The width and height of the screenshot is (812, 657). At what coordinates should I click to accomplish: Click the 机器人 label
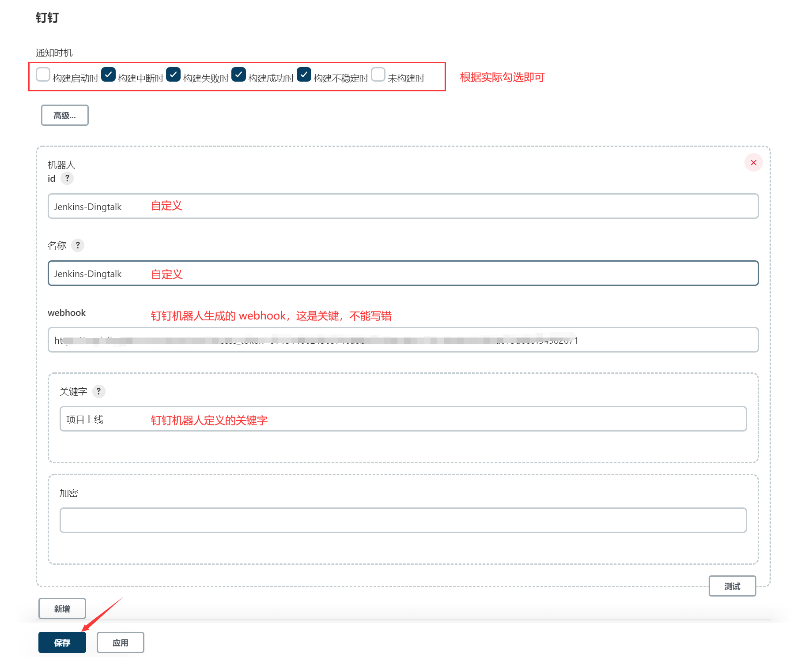[x=61, y=165]
